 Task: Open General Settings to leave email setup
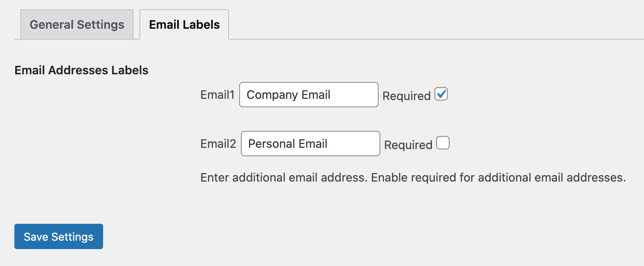click(x=76, y=24)
